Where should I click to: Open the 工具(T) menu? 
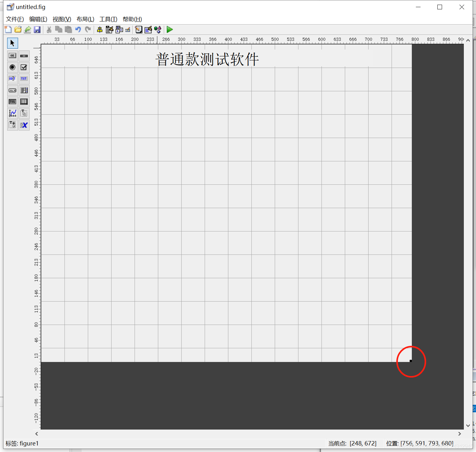point(108,19)
